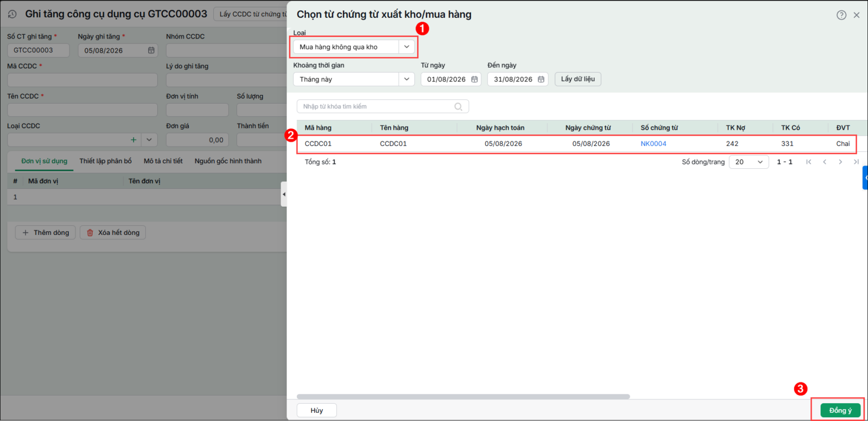Open the Khoảng thời gian dropdown
868x421 pixels.
click(407, 79)
